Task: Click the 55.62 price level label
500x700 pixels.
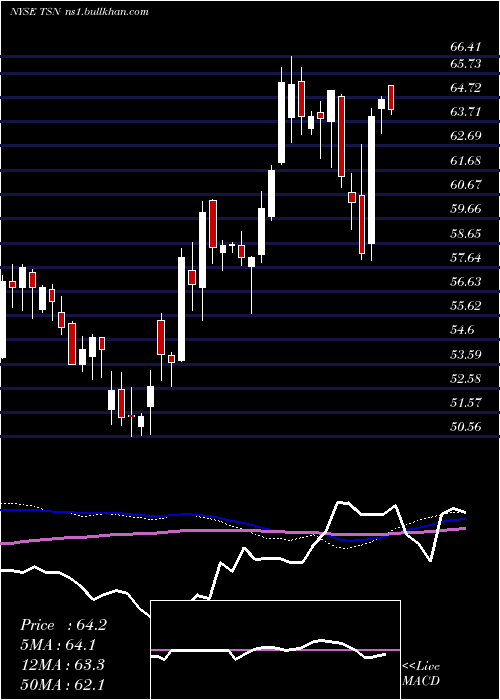Action: click(x=465, y=305)
